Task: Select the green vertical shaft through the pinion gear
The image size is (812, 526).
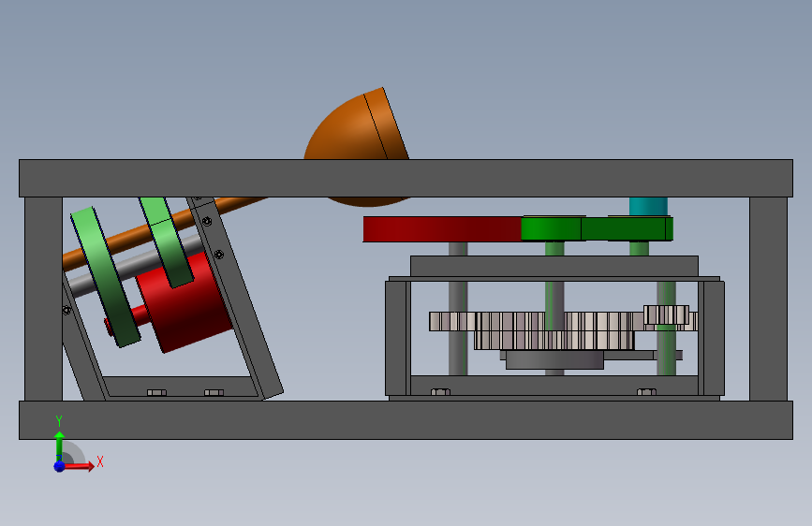Action: 667,349
